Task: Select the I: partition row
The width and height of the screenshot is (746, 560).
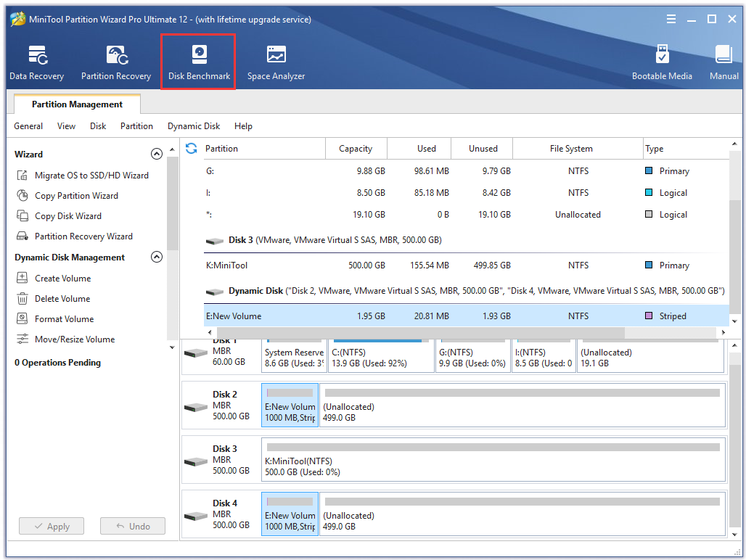Action: pyautogui.click(x=466, y=192)
